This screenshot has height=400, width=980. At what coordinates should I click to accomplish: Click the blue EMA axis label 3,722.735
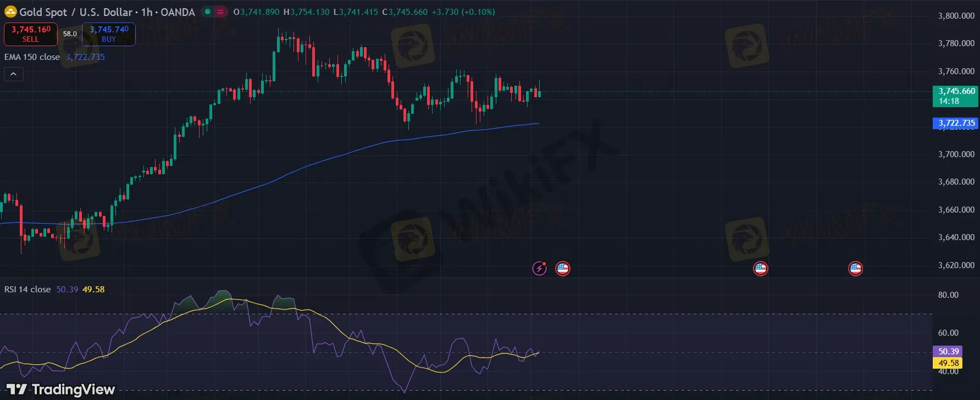point(956,123)
